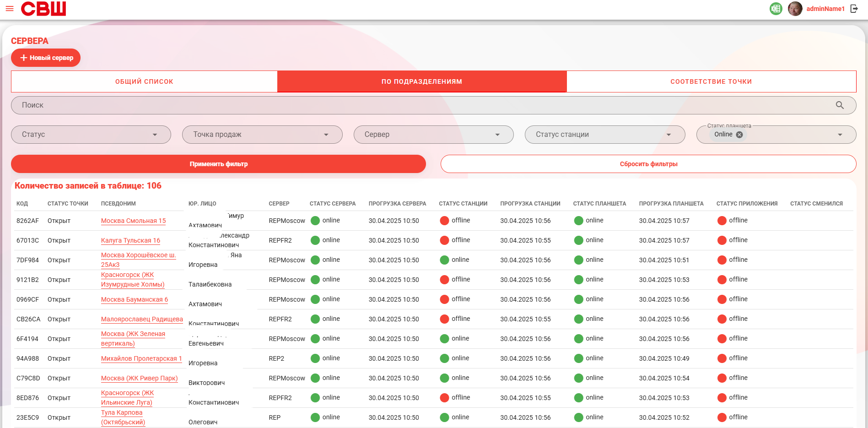Switch to the Общий список tab
Viewport: 868px width, 428px height.
(144, 81)
